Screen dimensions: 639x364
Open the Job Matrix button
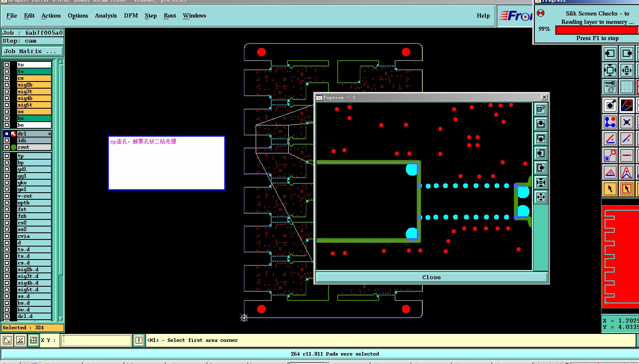[x=33, y=51]
